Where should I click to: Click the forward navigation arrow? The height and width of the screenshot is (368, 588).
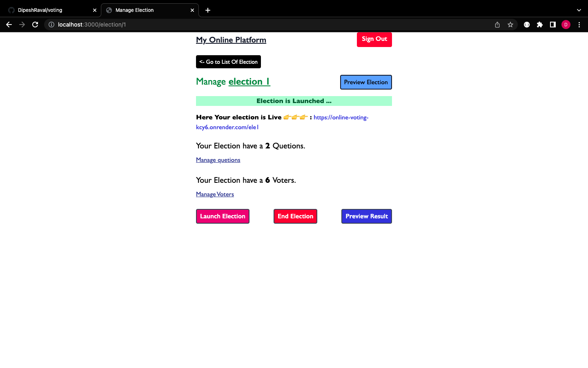coord(22,25)
